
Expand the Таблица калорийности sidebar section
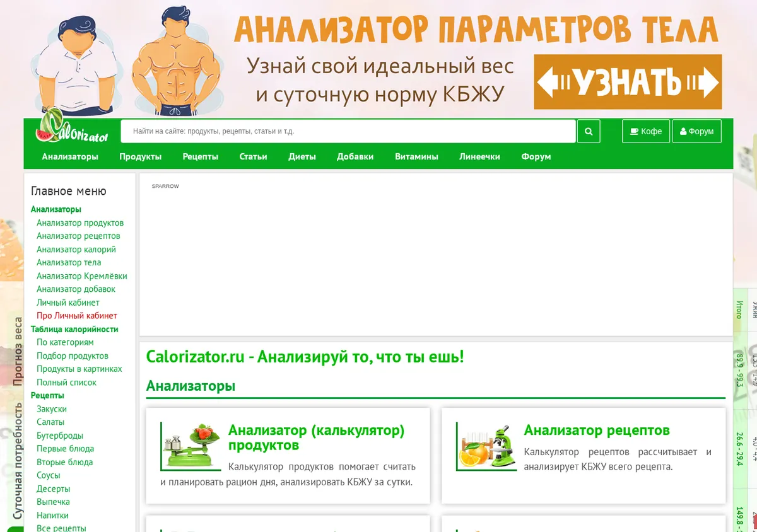tap(74, 329)
